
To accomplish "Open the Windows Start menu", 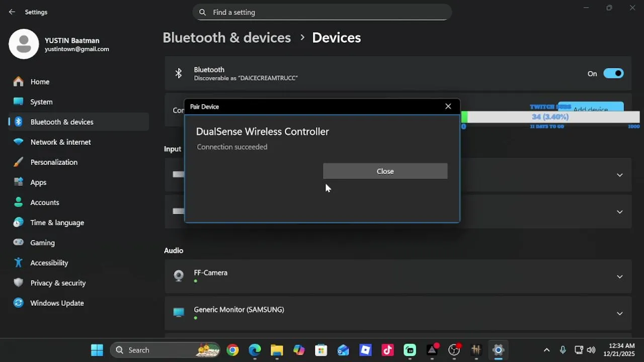I will click(x=97, y=350).
